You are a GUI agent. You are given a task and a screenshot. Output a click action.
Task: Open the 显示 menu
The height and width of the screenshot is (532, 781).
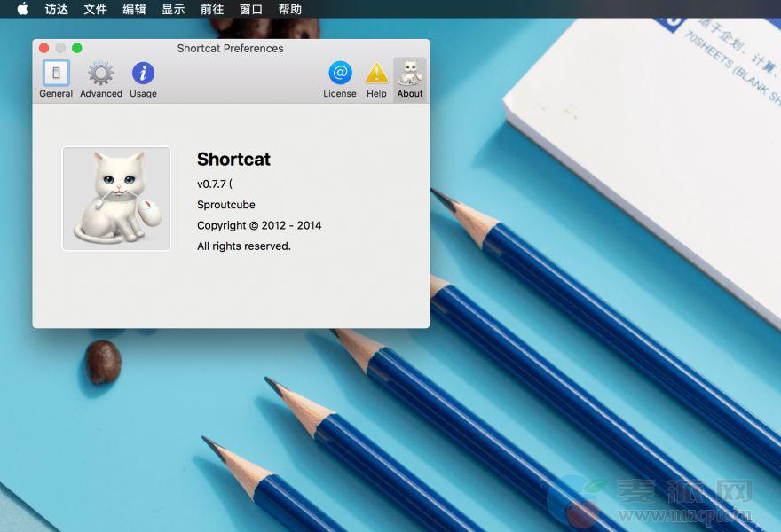point(174,9)
